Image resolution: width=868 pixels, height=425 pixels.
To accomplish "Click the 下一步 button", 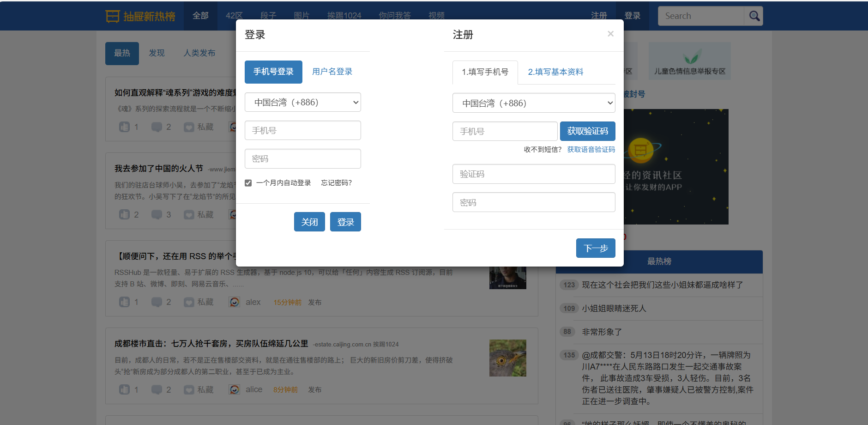I will [x=596, y=249].
